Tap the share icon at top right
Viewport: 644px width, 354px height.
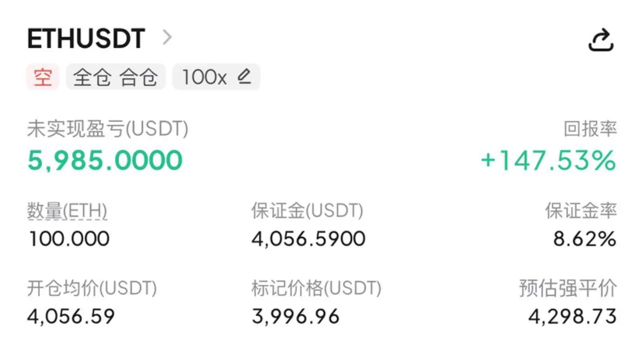tap(601, 40)
